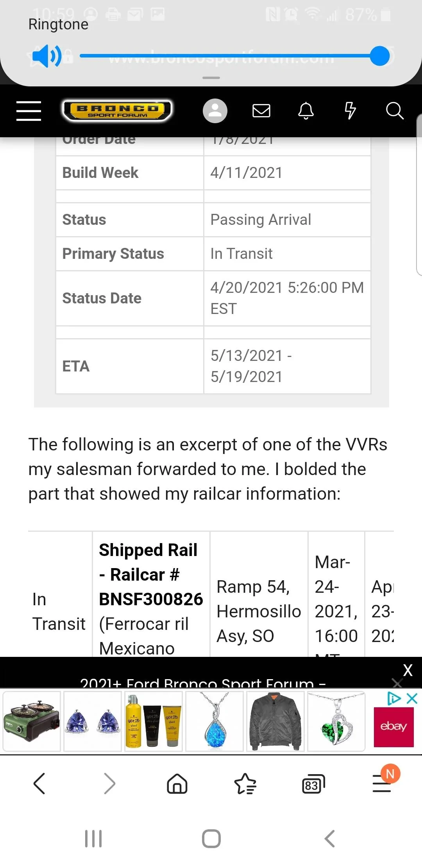Expand the volume panel drag handle
The height and width of the screenshot is (868, 422).
211,78
